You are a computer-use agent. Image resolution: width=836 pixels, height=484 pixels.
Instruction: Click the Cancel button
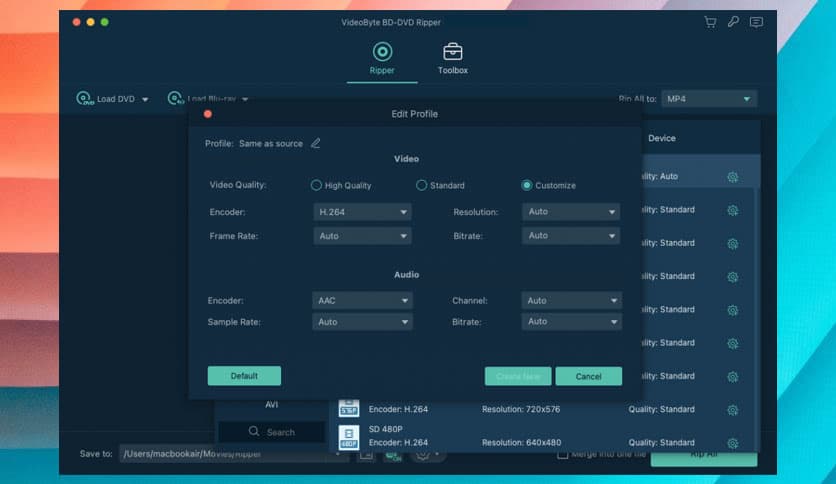[589, 376]
